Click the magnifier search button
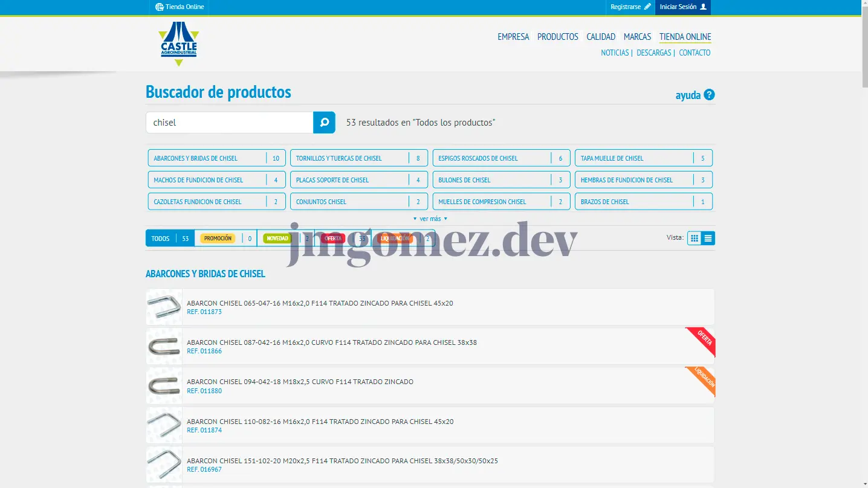 pos(324,123)
